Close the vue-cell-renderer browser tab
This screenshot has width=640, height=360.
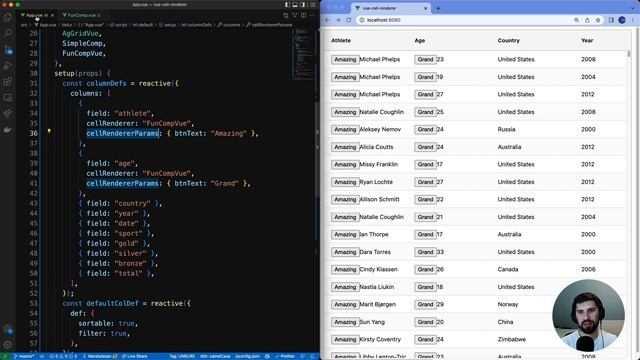(425, 8)
